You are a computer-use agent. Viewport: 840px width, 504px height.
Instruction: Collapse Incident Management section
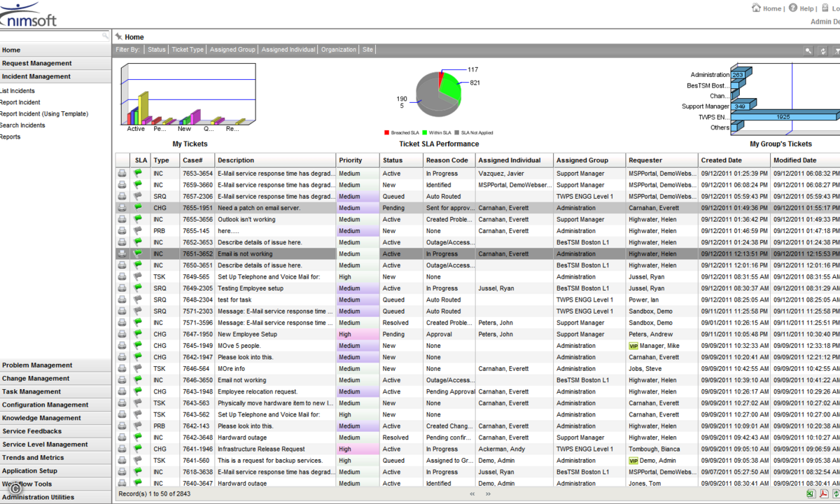[x=55, y=76]
